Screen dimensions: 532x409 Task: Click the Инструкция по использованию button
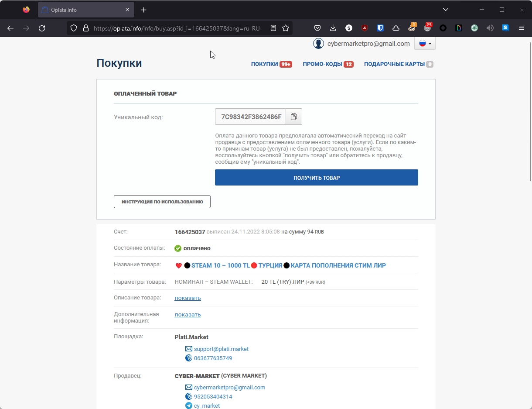162,202
